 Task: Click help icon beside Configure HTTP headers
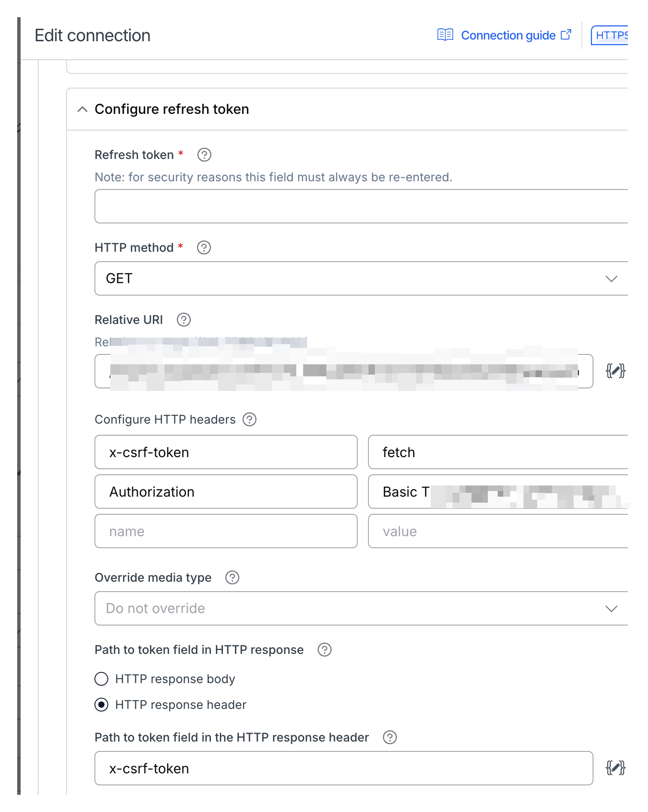pyautogui.click(x=249, y=419)
